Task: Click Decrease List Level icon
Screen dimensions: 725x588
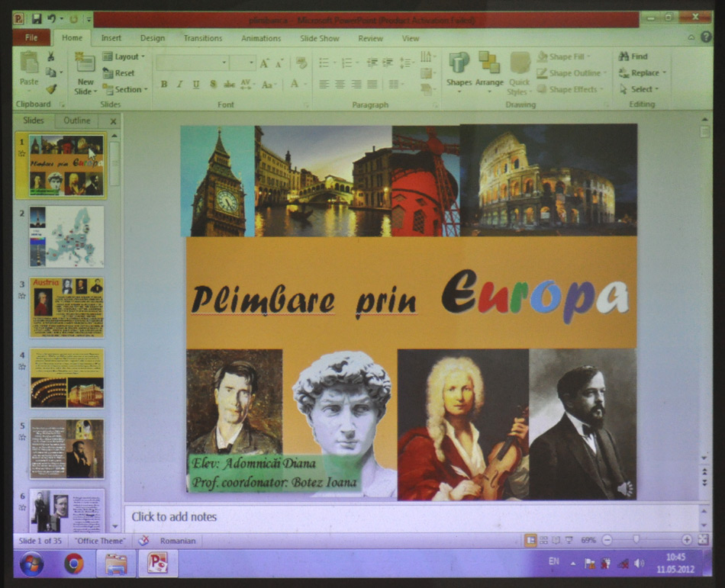Action: (x=372, y=63)
